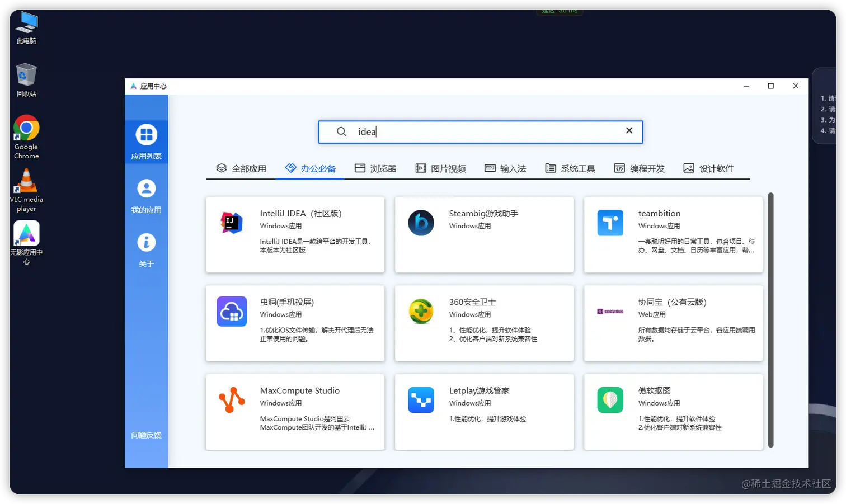Open the MaxCompute Studio title text

[299, 390]
